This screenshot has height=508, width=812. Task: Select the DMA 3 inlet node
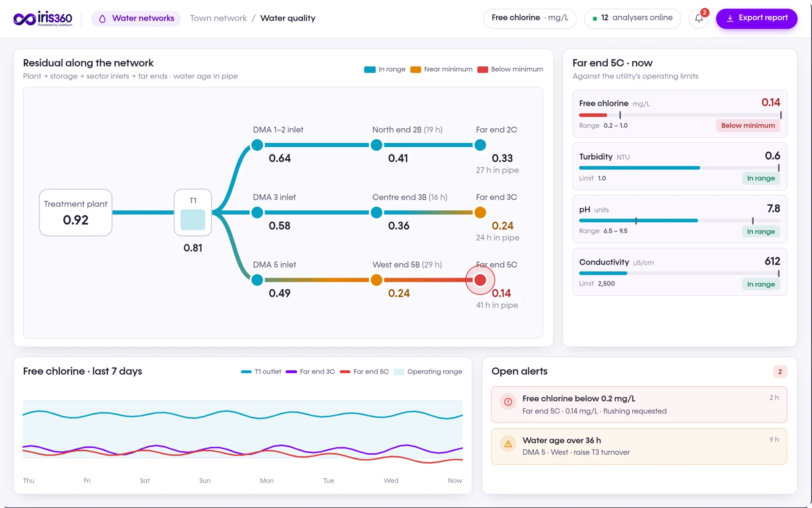[x=257, y=213]
